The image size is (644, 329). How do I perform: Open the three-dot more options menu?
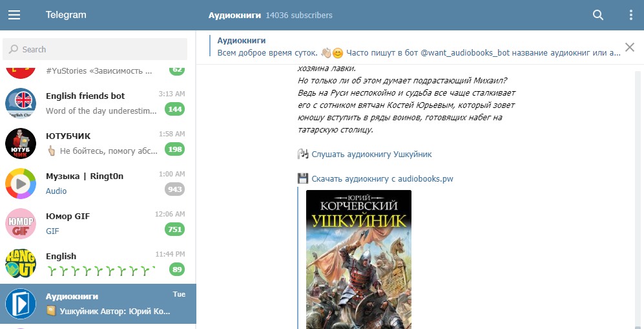tap(631, 15)
